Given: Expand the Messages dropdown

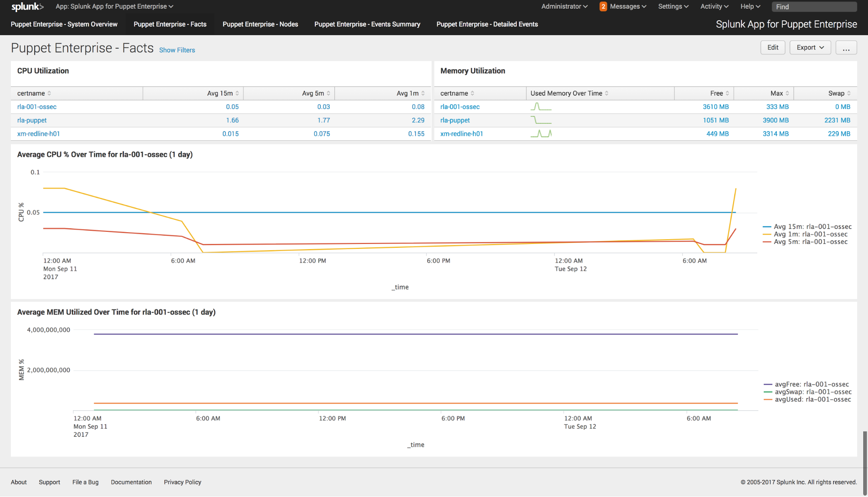Looking at the screenshot, I should 628,7.
